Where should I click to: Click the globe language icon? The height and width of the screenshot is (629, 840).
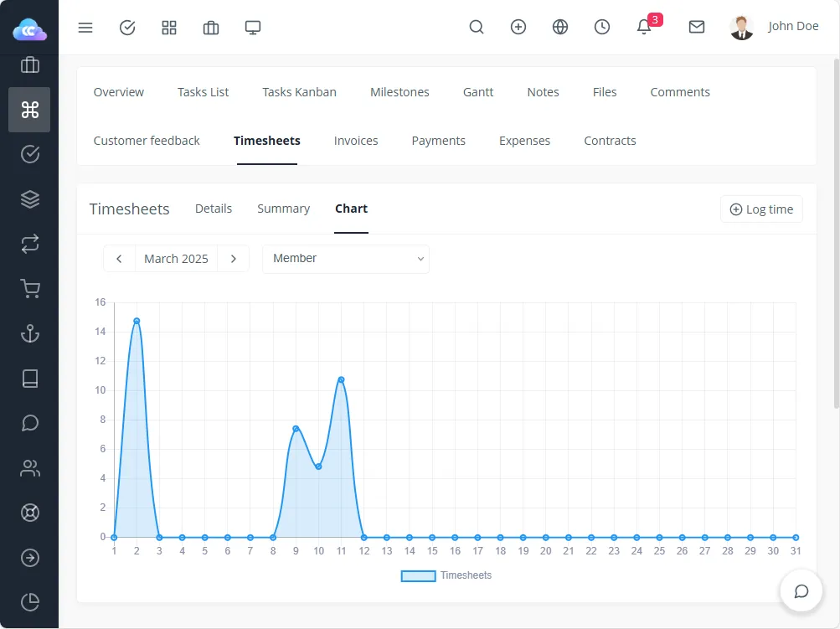click(x=560, y=28)
